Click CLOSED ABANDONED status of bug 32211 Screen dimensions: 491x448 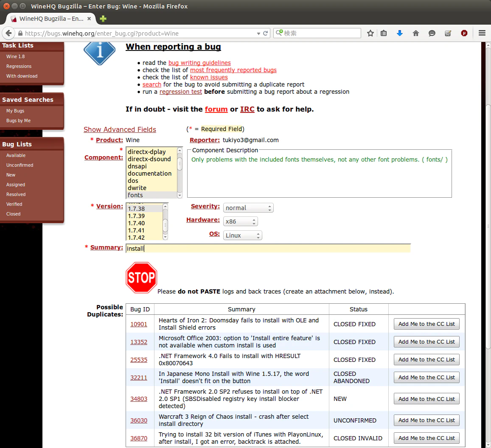pyautogui.click(x=351, y=377)
